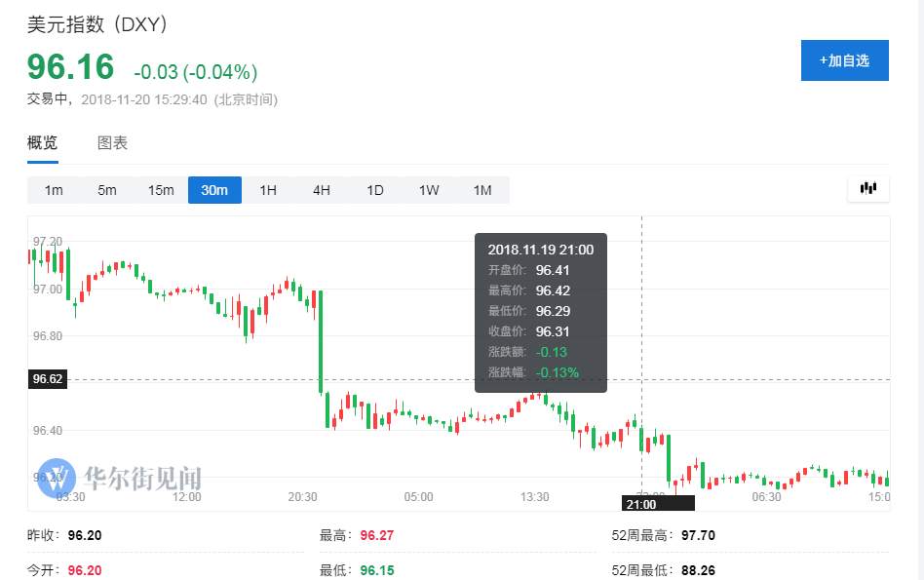Click the 13:30 x-axis label
924x580 pixels.
(x=534, y=497)
